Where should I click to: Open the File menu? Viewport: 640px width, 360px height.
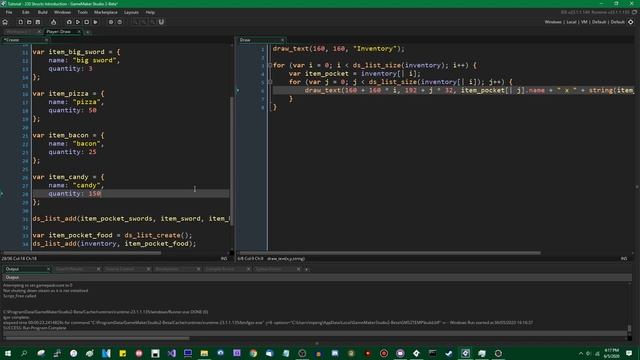(x=9, y=12)
